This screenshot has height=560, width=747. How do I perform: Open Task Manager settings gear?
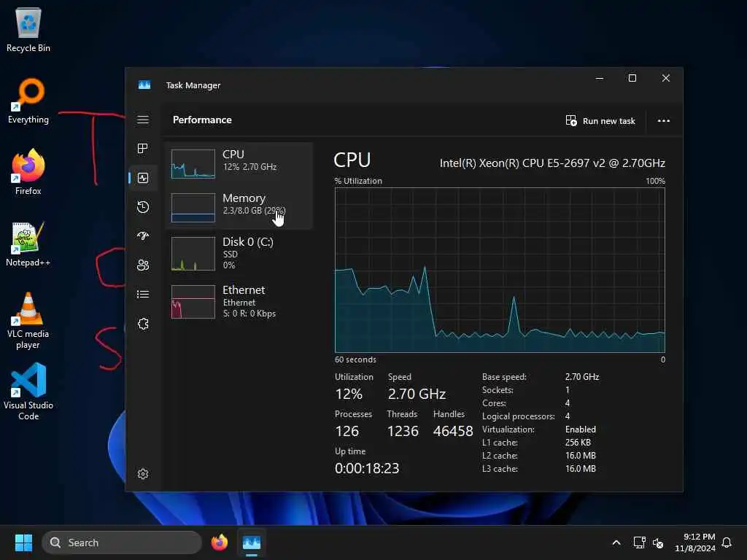[143, 474]
